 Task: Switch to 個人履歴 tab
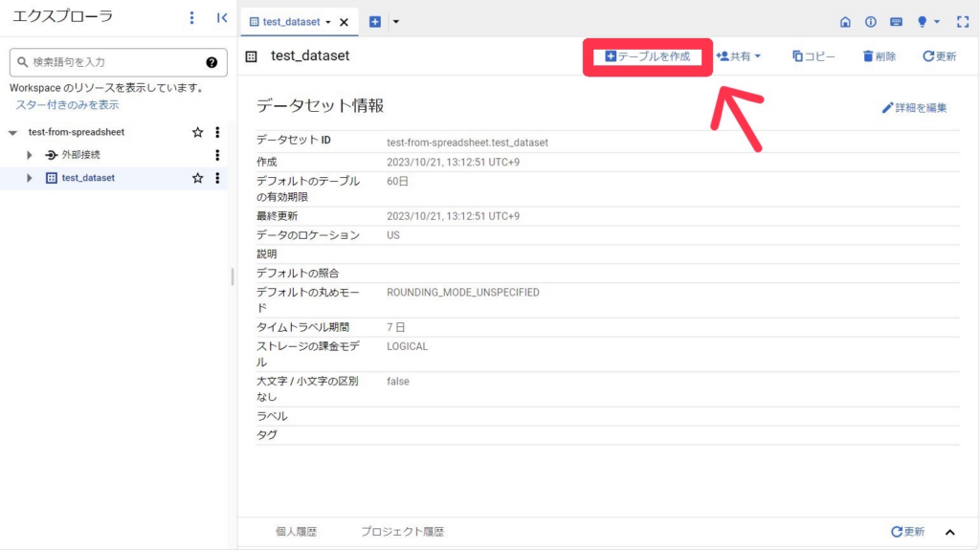296,532
